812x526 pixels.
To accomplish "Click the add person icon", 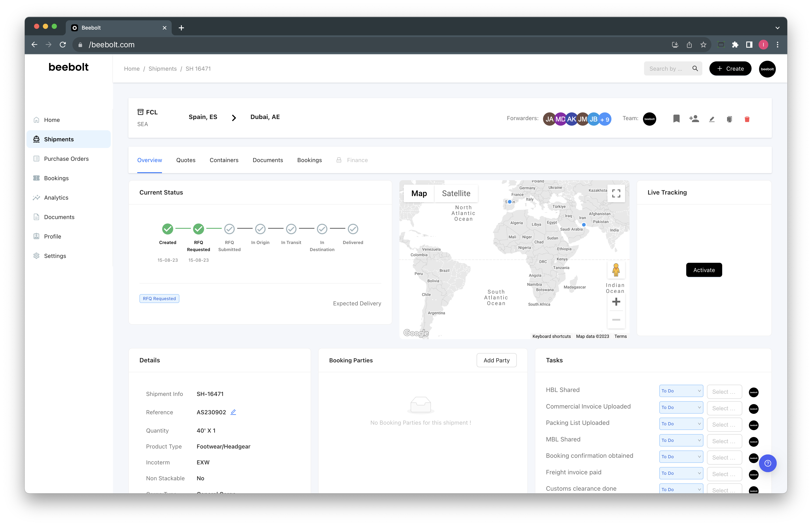I will click(694, 119).
